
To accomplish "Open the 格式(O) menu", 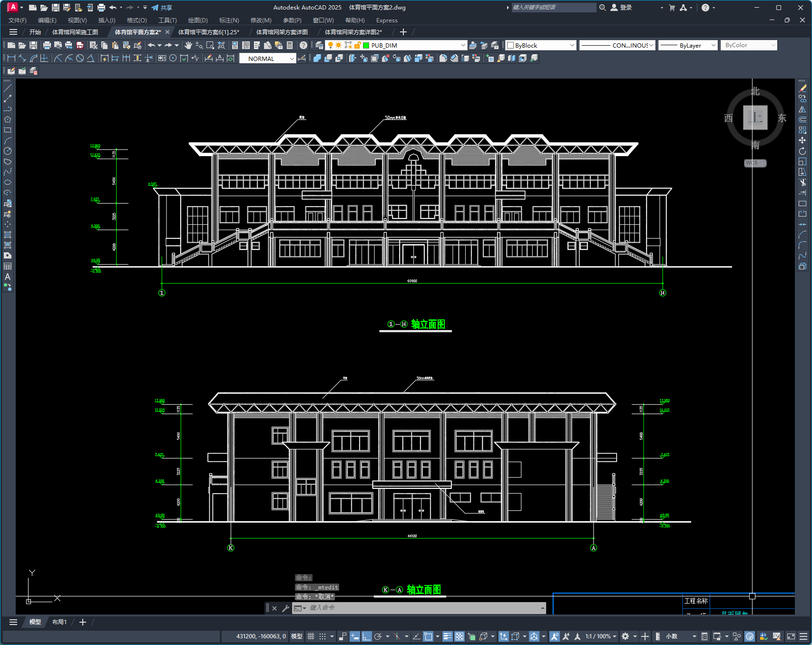I will 137,20.
